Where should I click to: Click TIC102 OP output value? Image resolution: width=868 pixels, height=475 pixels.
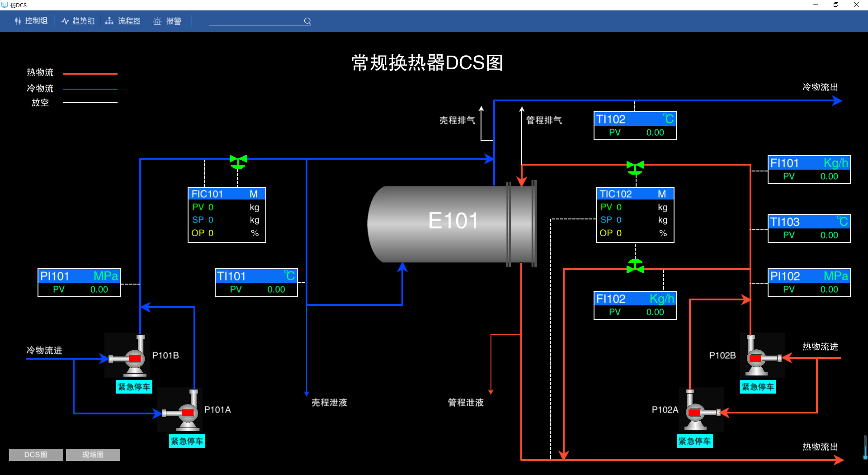tap(619, 233)
